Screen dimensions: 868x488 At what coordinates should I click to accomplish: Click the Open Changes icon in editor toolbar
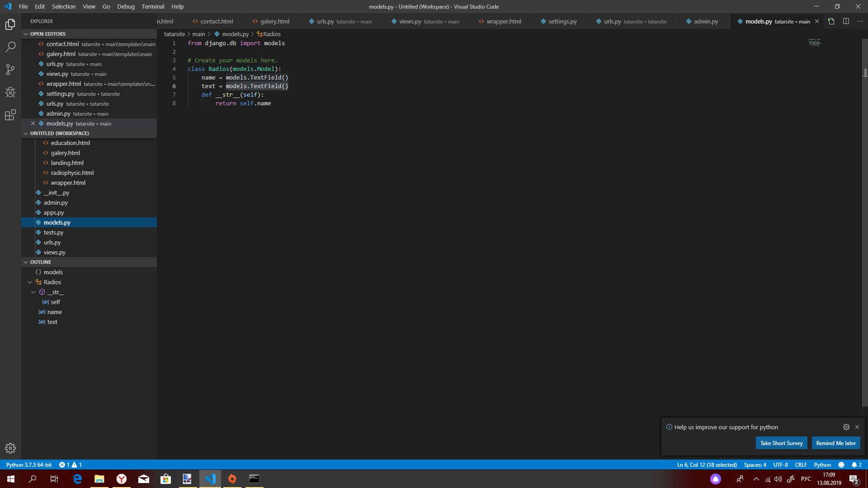click(x=831, y=21)
